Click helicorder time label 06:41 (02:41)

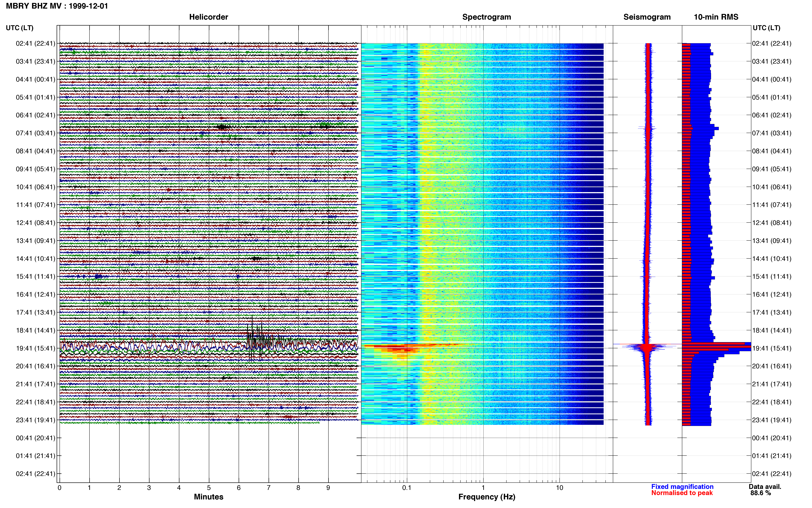[35, 115]
